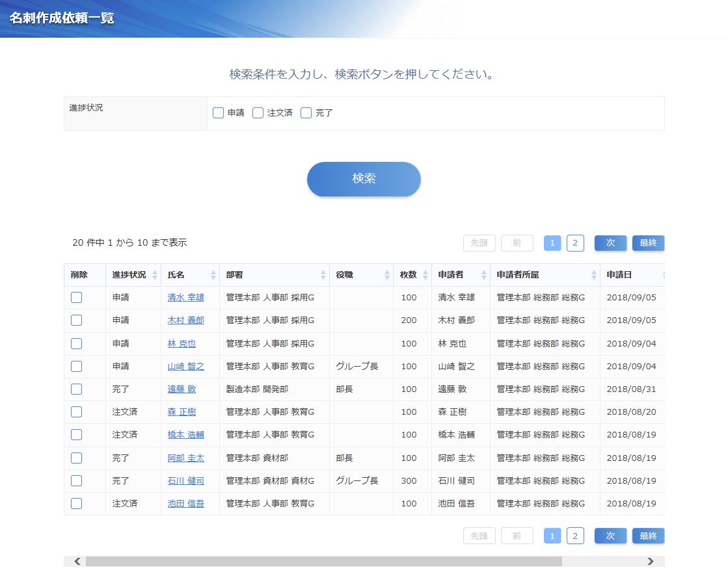
Task: Open 石川 健司 business card request link
Action: tap(185, 481)
